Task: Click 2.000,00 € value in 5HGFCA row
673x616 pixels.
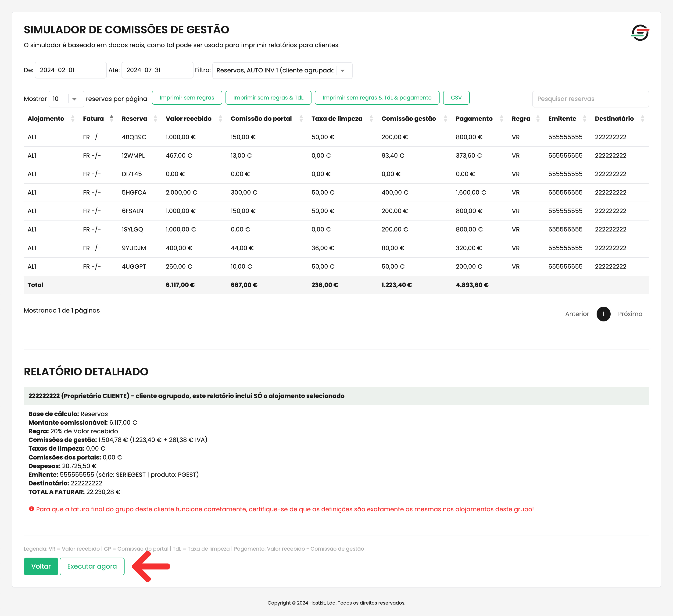Action: (x=181, y=192)
